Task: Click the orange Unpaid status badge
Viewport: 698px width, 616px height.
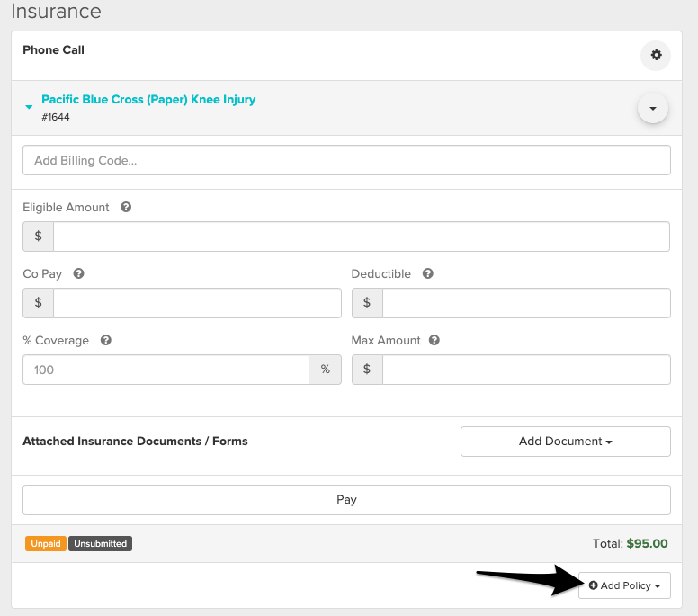Action: tap(46, 544)
